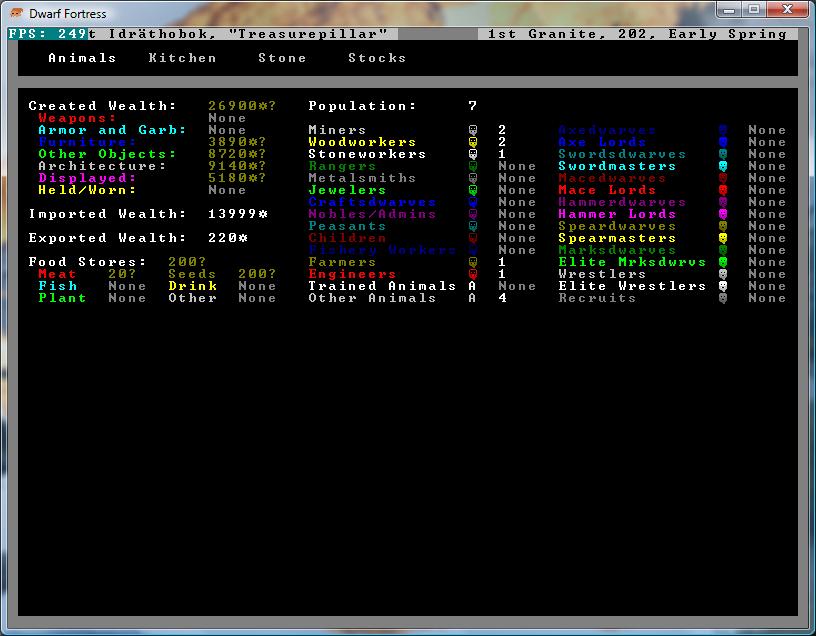Click the Trained Animals 'A' symbol
Image resolution: width=816 pixels, height=636 pixels.
click(472, 286)
